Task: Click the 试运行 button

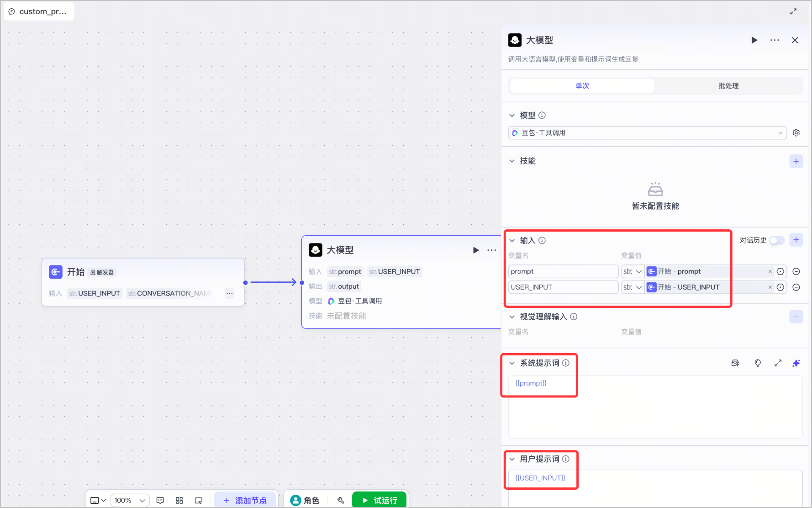Action: (379, 500)
